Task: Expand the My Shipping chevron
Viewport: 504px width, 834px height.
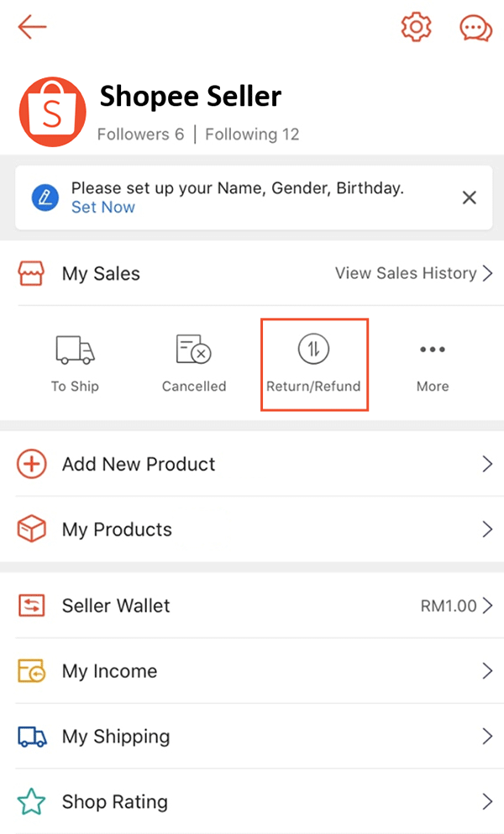Action: tap(487, 736)
